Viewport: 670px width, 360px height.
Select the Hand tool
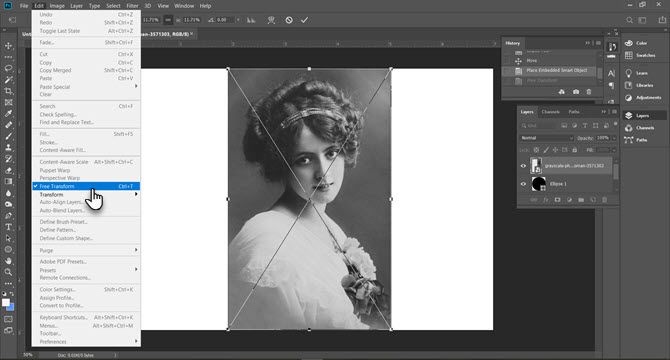click(8, 260)
